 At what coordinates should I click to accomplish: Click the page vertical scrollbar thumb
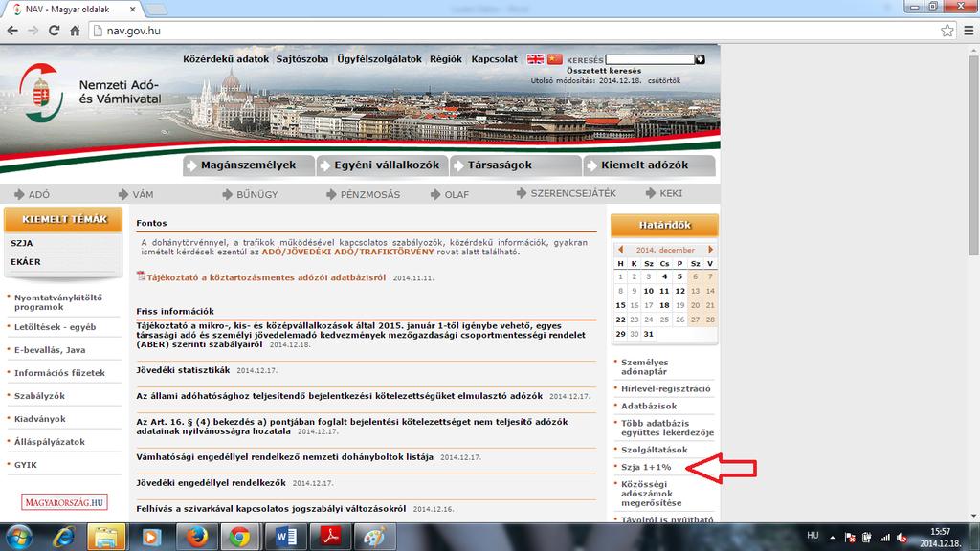click(973, 155)
